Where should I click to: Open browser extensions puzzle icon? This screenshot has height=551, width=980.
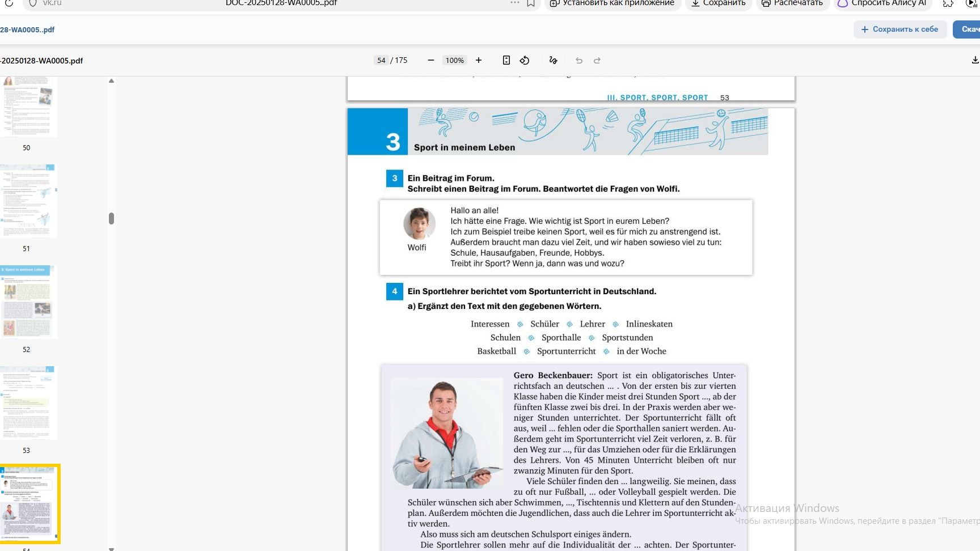(948, 3)
